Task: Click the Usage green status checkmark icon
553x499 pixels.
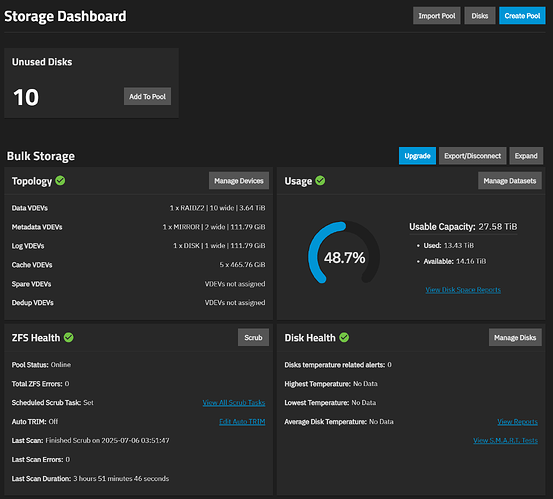Action: (320, 181)
